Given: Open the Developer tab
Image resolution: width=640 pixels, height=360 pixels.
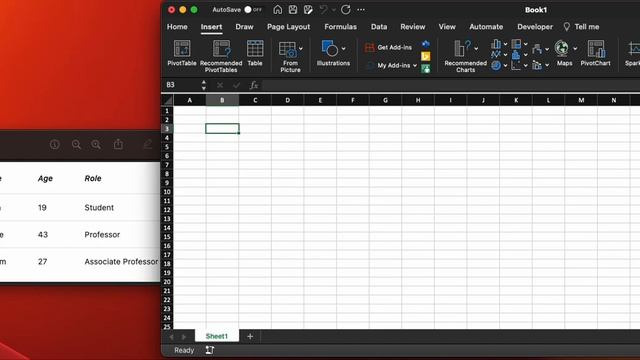Looking at the screenshot, I should [x=535, y=27].
